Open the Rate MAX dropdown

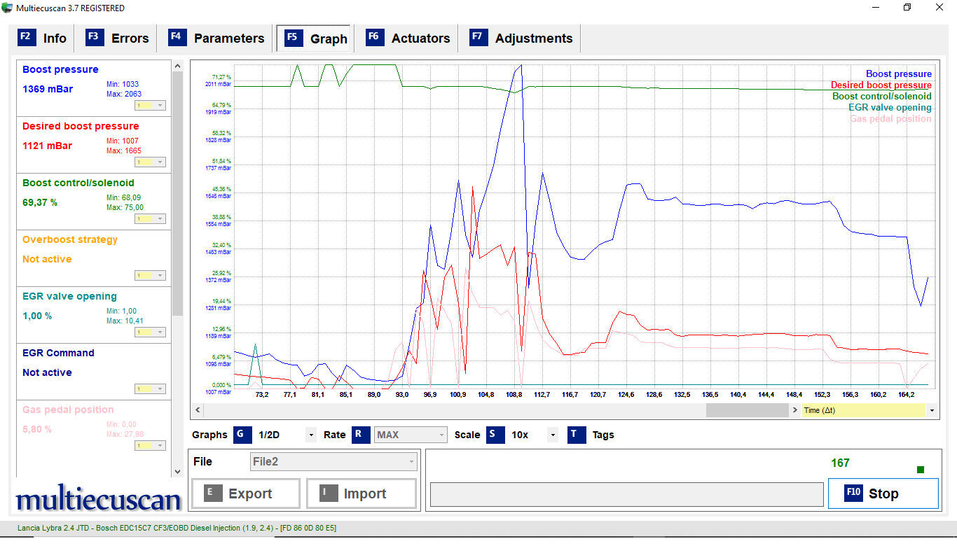pyautogui.click(x=411, y=435)
